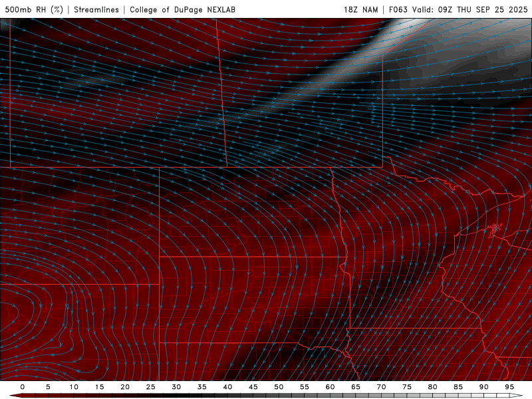The image size is (532, 399).
Task: Click the 55 label on the legend
Action: click(x=304, y=387)
